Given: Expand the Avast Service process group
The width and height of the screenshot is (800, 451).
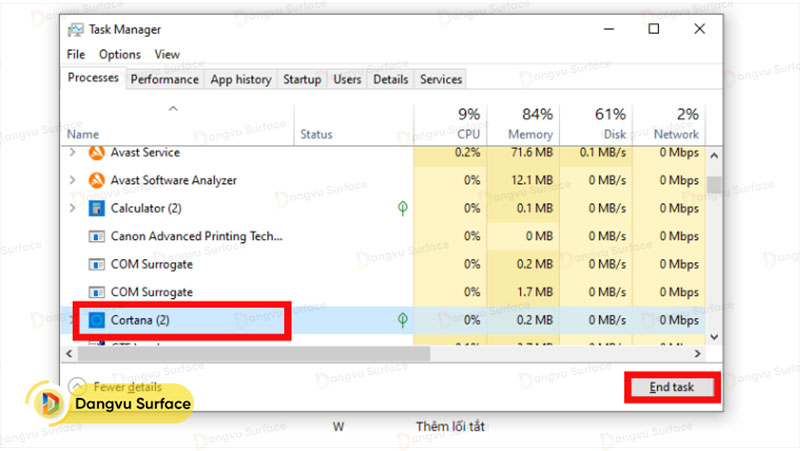Looking at the screenshot, I should (72, 152).
